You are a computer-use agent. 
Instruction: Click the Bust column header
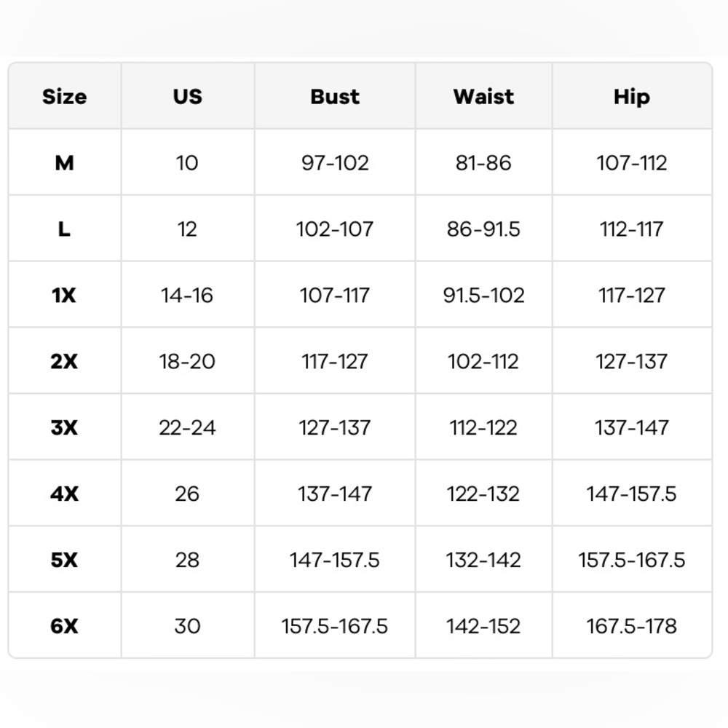(x=335, y=97)
